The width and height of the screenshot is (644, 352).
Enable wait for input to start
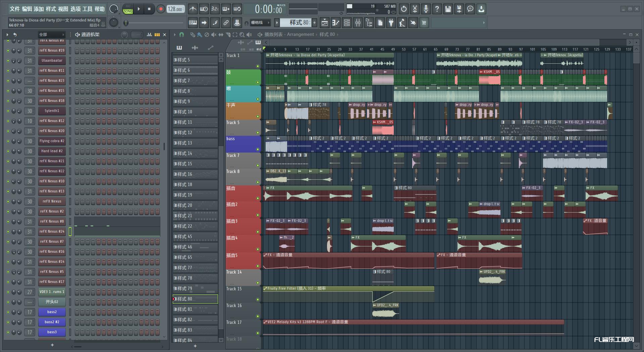tap(204, 9)
